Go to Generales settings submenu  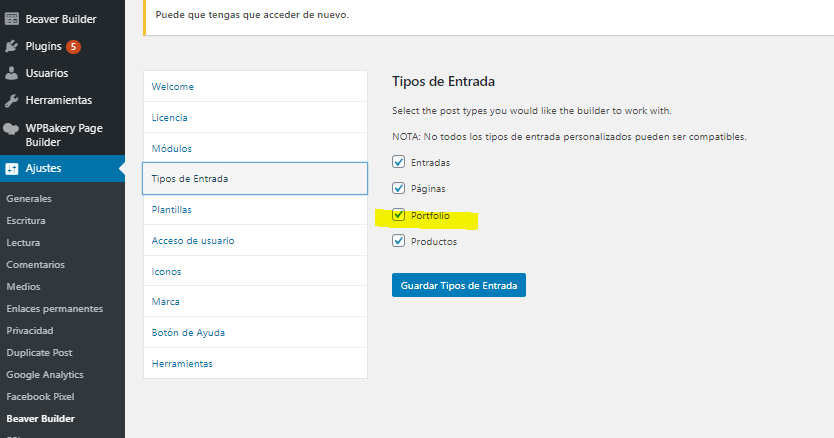[29, 199]
